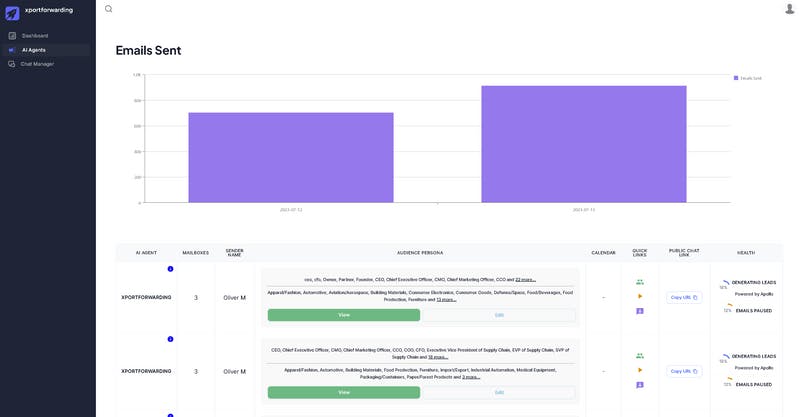Click the orange play icon in first row

(640, 296)
